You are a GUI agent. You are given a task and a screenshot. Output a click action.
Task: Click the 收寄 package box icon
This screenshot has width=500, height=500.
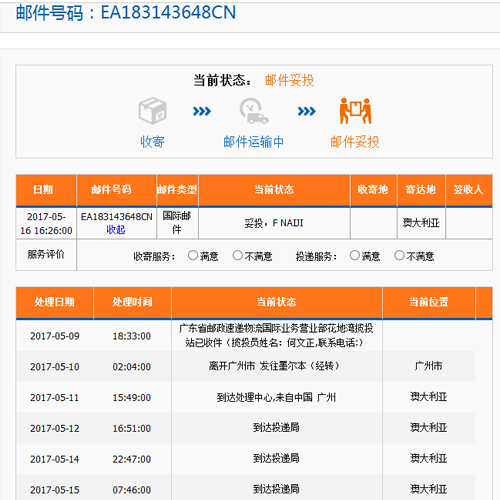click(x=153, y=111)
